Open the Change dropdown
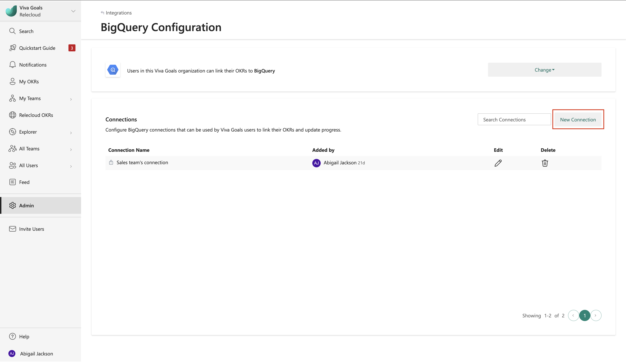Viewport: 626px width, 364px height. (544, 70)
